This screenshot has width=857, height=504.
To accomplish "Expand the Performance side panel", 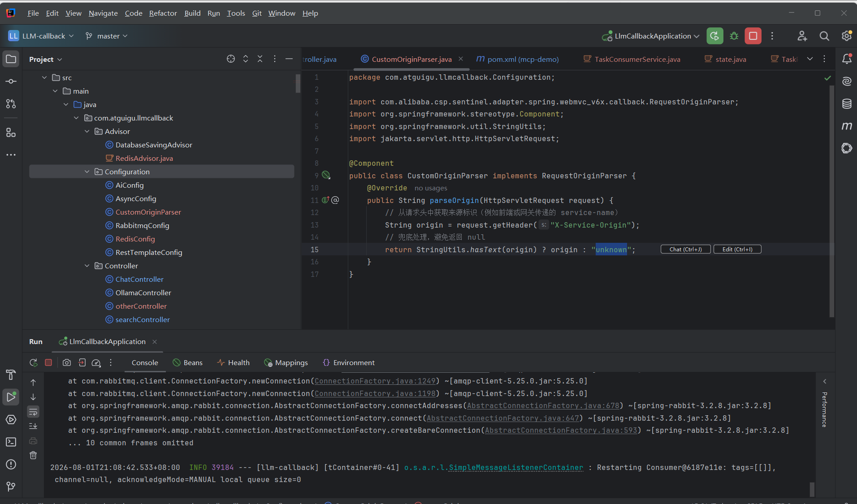I will 824,381.
